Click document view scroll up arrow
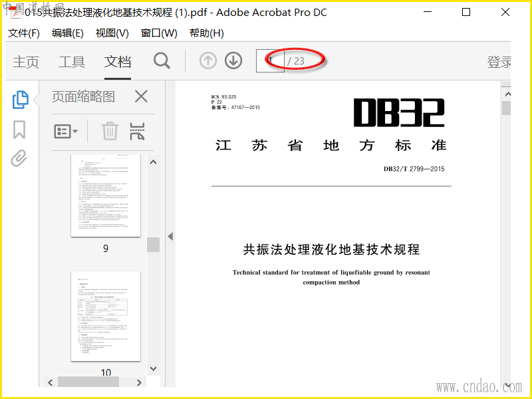 (x=507, y=94)
